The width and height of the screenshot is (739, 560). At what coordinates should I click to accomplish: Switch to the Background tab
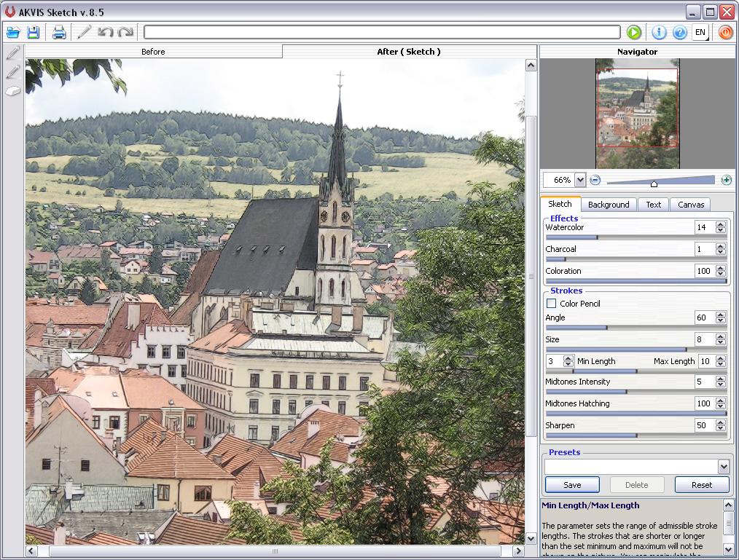click(609, 205)
